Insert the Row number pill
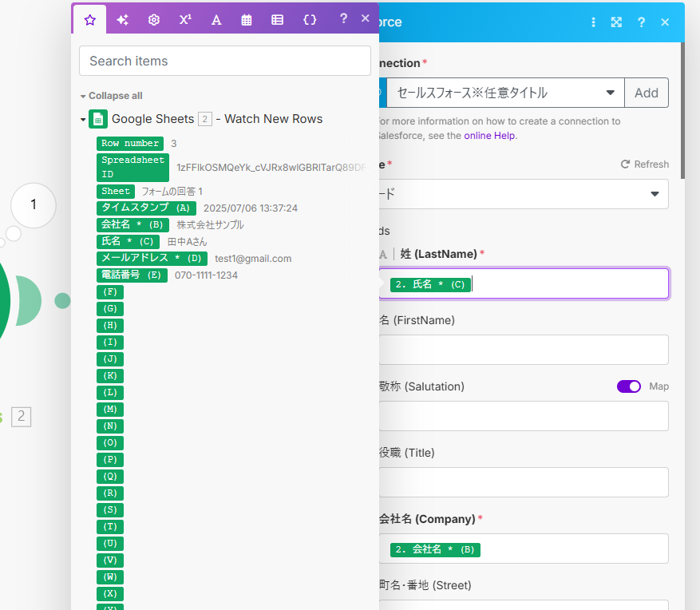The image size is (700, 610). tap(130, 144)
